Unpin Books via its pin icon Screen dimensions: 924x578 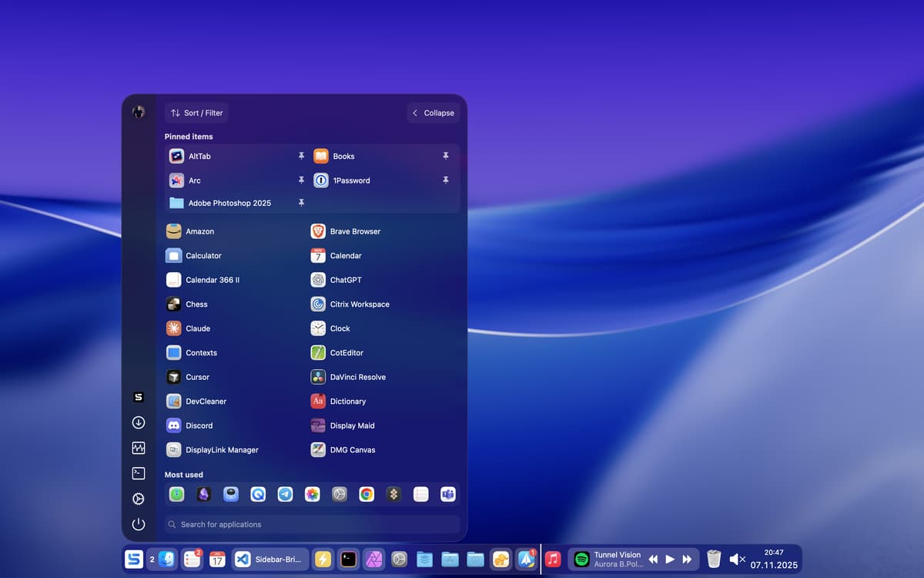click(445, 156)
